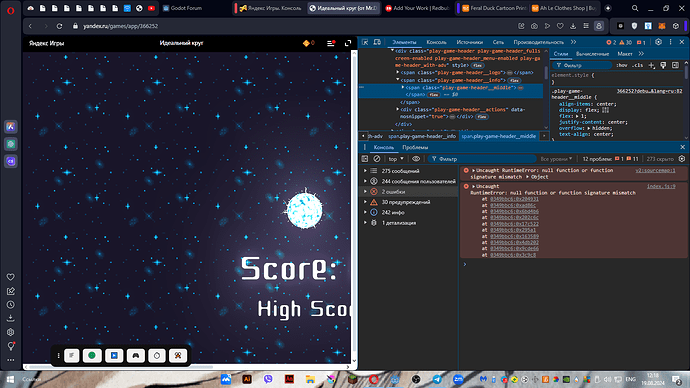The width and height of the screenshot is (690, 388).
Task: Open the log levels dropdown
Action: [x=556, y=159]
